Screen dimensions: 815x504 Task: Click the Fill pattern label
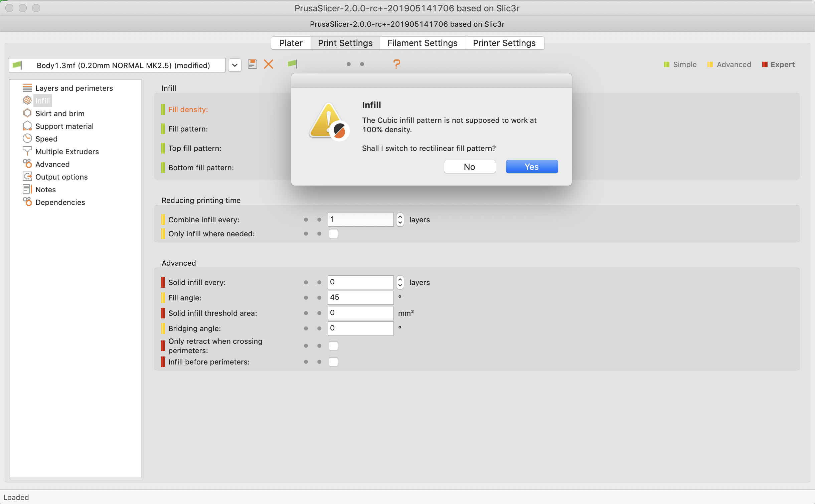tap(188, 129)
